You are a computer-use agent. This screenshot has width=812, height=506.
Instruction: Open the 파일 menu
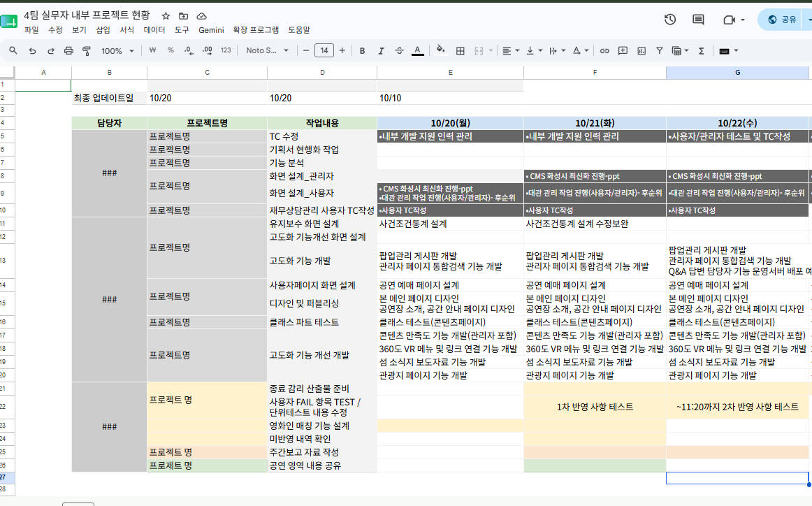31,30
